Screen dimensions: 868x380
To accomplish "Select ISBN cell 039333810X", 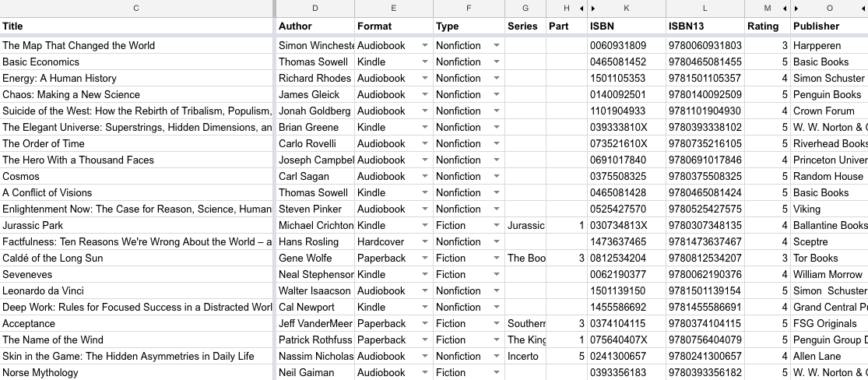I will (x=627, y=128).
